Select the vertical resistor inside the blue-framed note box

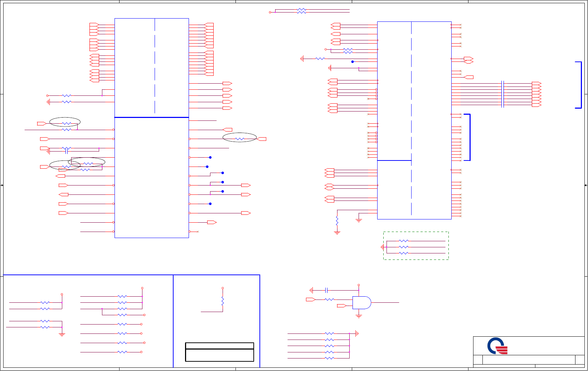point(223,301)
